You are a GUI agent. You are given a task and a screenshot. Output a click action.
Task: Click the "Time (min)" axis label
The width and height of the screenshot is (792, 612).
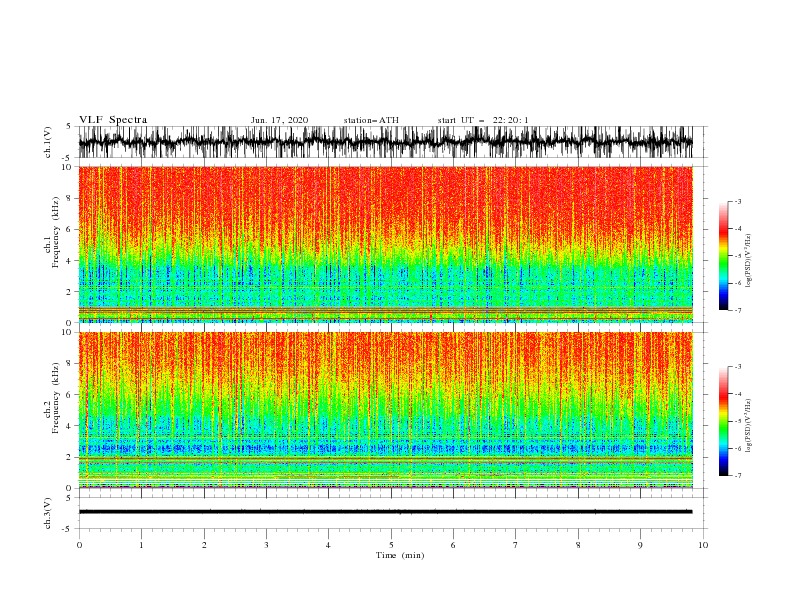(400, 555)
